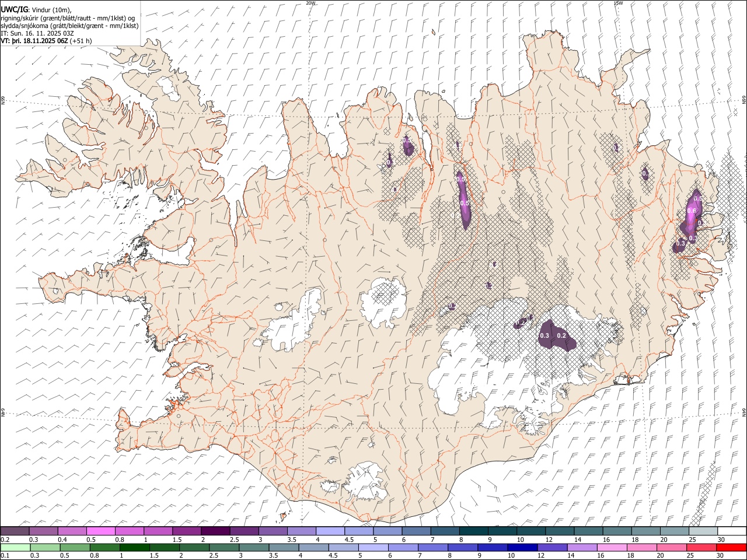Select dark teal upper swatch between 8 and 9
This screenshot has height=560, width=747.
pyautogui.click(x=474, y=531)
